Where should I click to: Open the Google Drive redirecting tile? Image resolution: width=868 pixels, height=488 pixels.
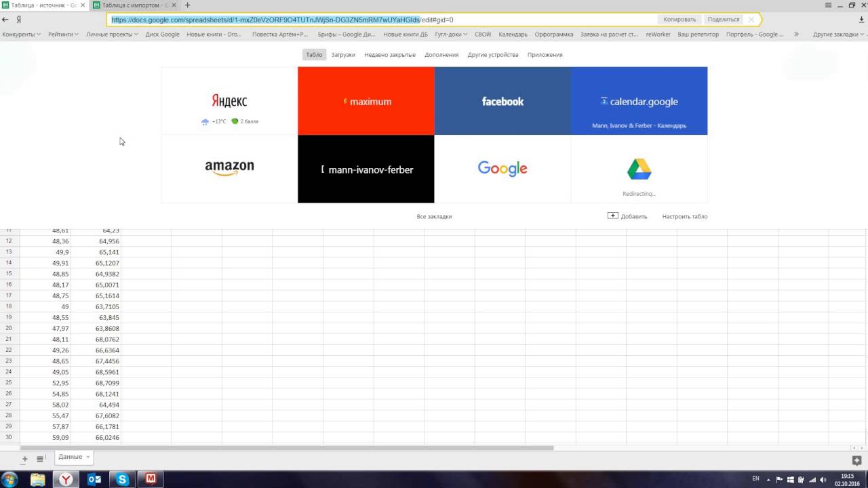pos(639,169)
